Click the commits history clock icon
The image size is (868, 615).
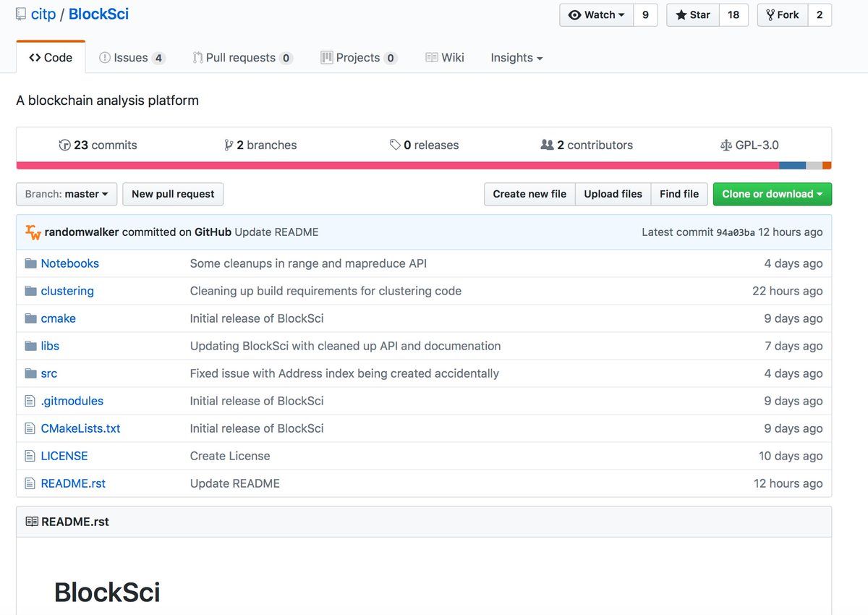pos(64,145)
